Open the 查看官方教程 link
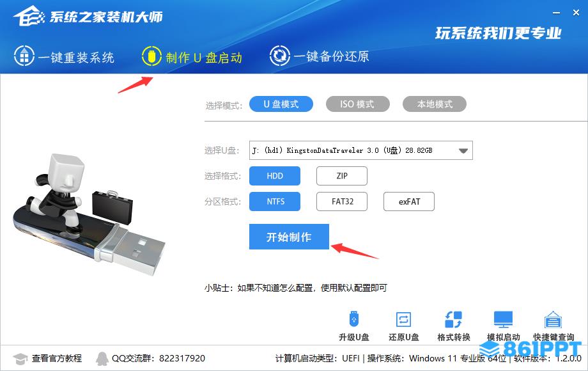 click(x=57, y=359)
